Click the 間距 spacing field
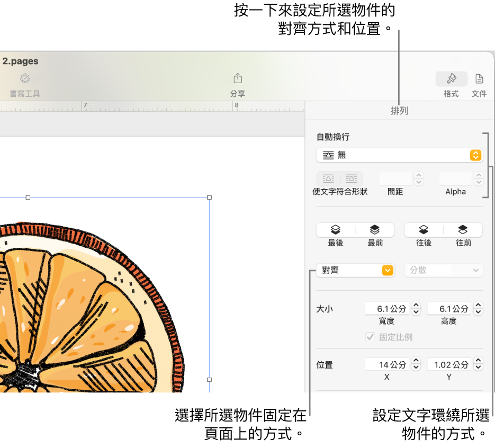 [x=395, y=178]
